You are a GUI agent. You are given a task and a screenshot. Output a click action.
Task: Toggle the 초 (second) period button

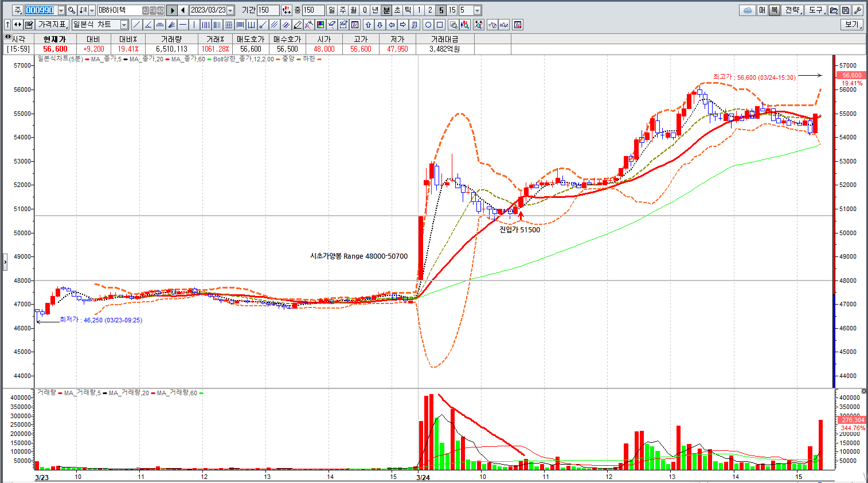point(397,10)
